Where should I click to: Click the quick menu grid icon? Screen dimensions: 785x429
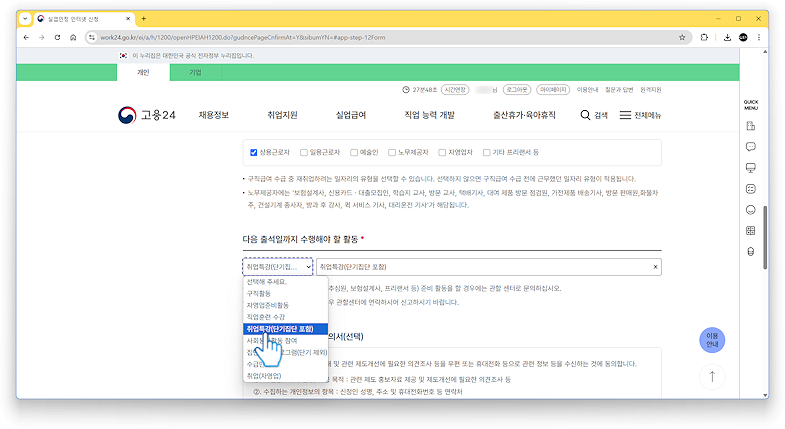(750, 230)
